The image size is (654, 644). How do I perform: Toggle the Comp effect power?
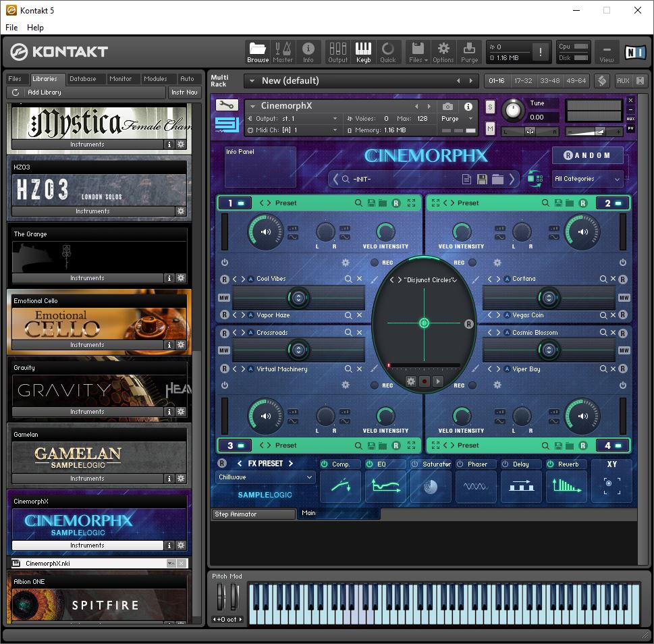point(325,464)
